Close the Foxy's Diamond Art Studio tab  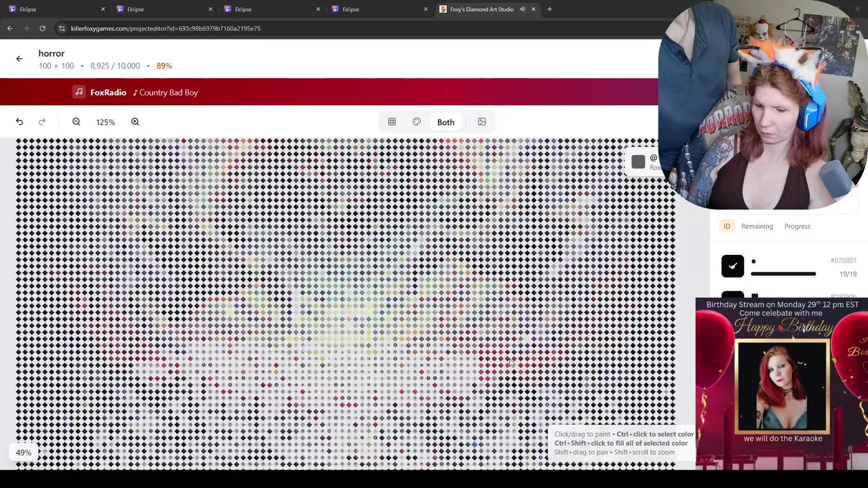coord(533,9)
